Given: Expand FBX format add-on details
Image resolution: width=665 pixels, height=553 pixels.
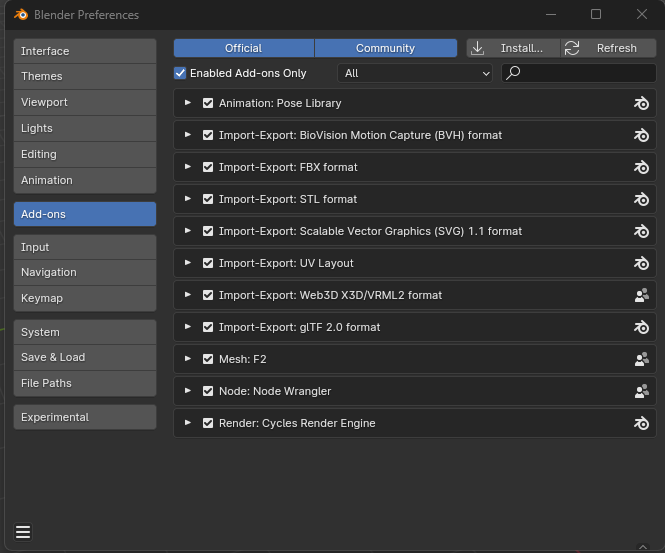Looking at the screenshot, I should (x=187, y=167).
